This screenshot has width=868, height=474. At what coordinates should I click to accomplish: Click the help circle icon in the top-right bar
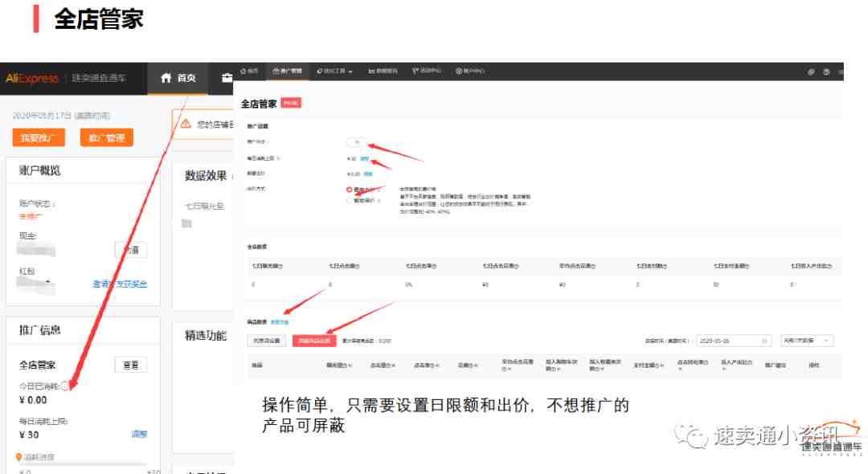coord(825,72)
